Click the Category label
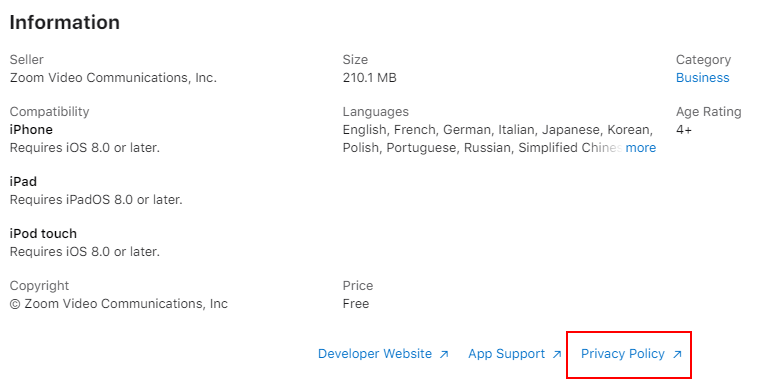Viewport: 777px width, 389px height. point(703,60)
